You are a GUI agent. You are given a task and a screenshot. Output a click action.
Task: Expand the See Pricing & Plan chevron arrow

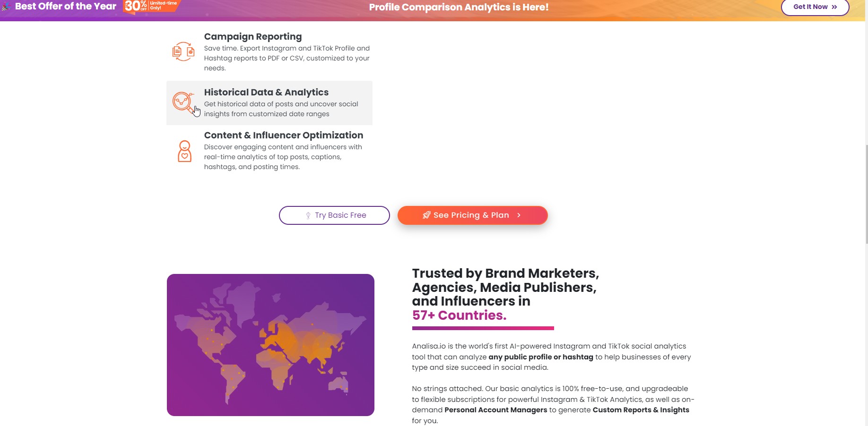click(519, 215)
